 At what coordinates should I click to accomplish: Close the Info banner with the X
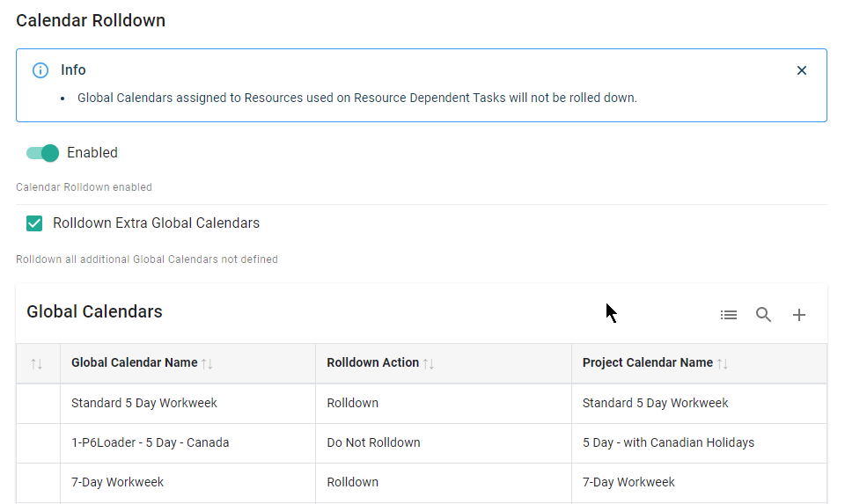[801, 70]
